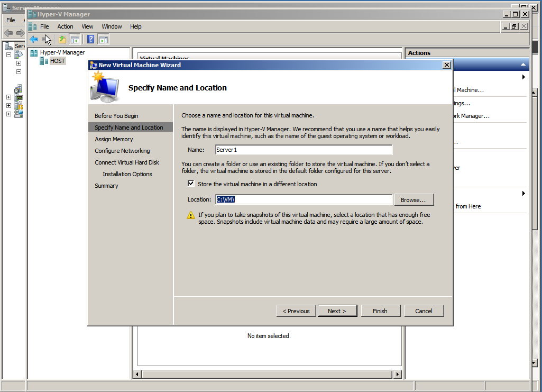Click the Configuration tools icon in Server Manager
This screenshot has height=392, width=542.
point(19,106)
